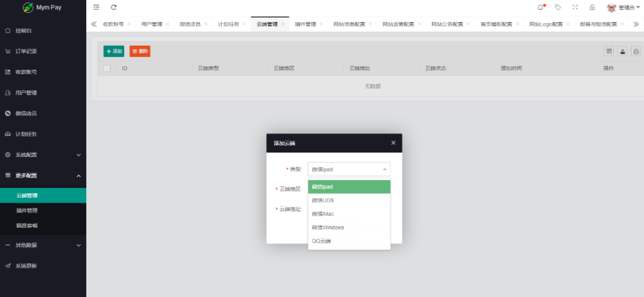Click the refresh icon in the top bar
Screen dimensions: 644x297
pos(114,7)
